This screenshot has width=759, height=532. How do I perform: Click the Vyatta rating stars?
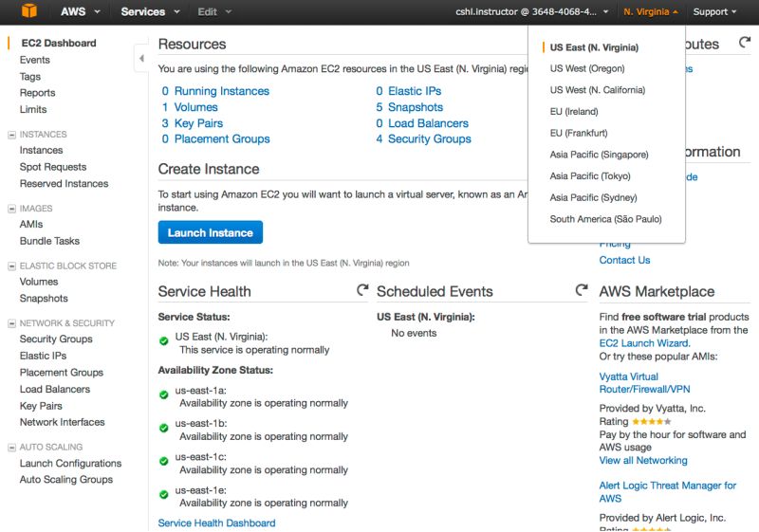point(652,421)
